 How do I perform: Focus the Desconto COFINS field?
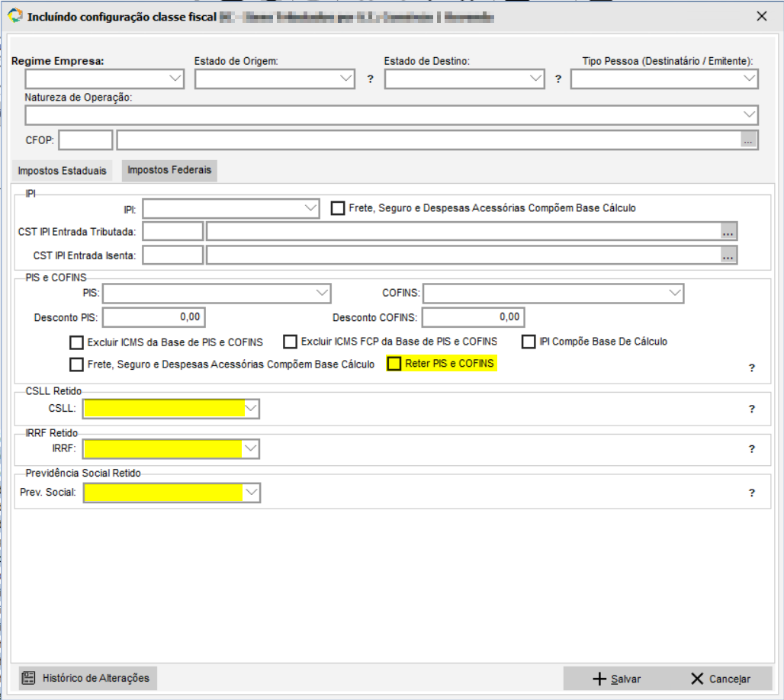(x=473, y=317)
